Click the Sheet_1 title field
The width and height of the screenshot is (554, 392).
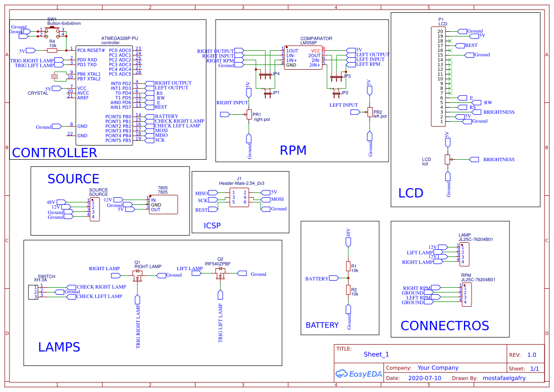click(x=376, y=354)
